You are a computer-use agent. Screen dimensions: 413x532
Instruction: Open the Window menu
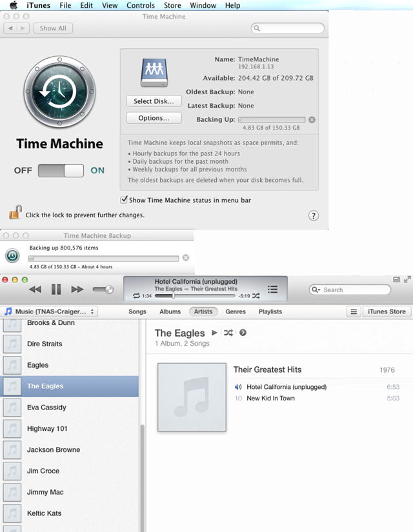(x=203, y=5)
